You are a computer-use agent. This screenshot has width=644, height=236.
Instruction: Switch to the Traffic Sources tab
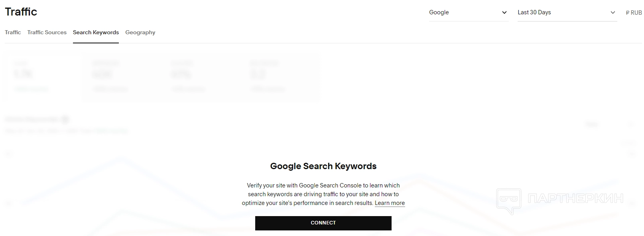(47, 32)
